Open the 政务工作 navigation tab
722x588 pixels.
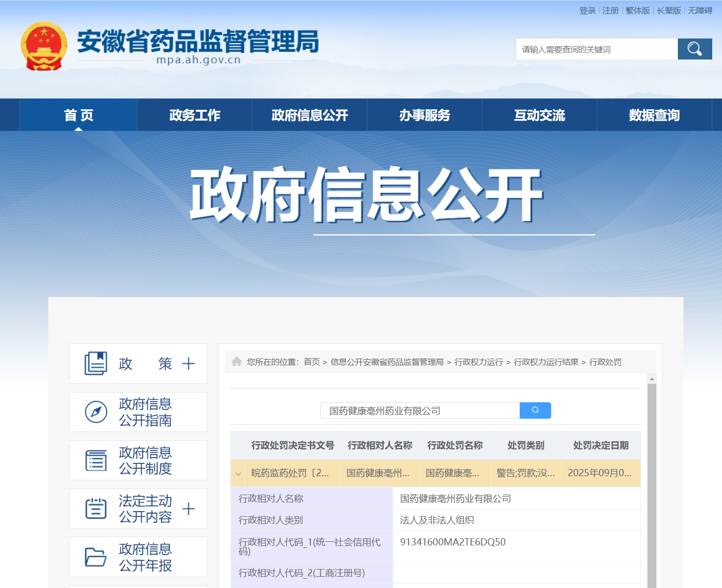click(195, 115)
